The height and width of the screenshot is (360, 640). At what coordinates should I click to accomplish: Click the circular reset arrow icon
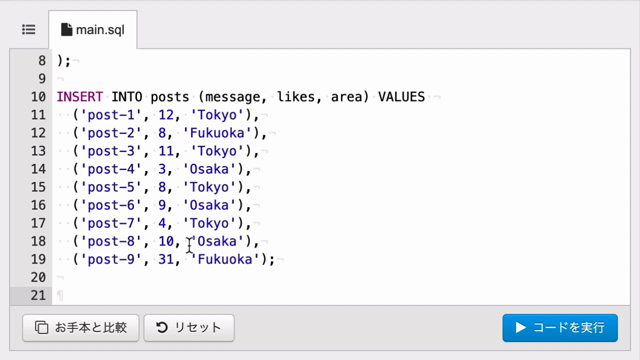click(162, 327)
